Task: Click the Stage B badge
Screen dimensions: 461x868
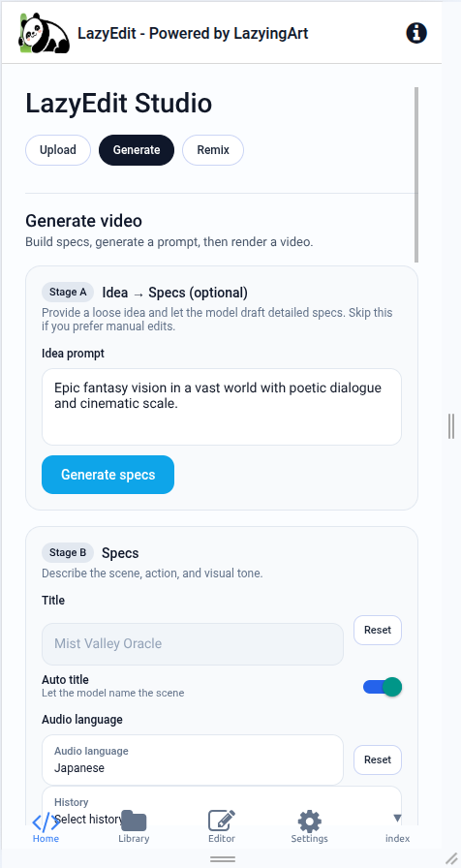Action: pyautogui.click(x=68, y=553)
